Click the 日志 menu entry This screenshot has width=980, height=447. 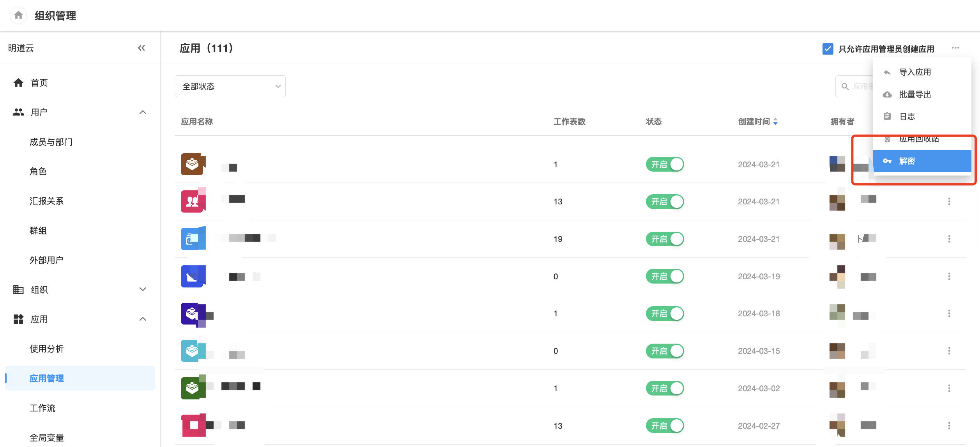point(907,117)
